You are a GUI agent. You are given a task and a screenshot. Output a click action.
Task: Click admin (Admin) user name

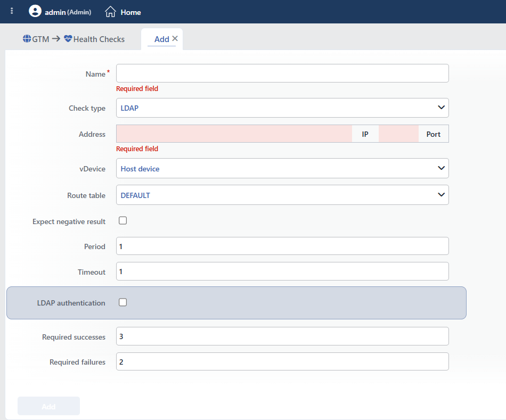68,12
